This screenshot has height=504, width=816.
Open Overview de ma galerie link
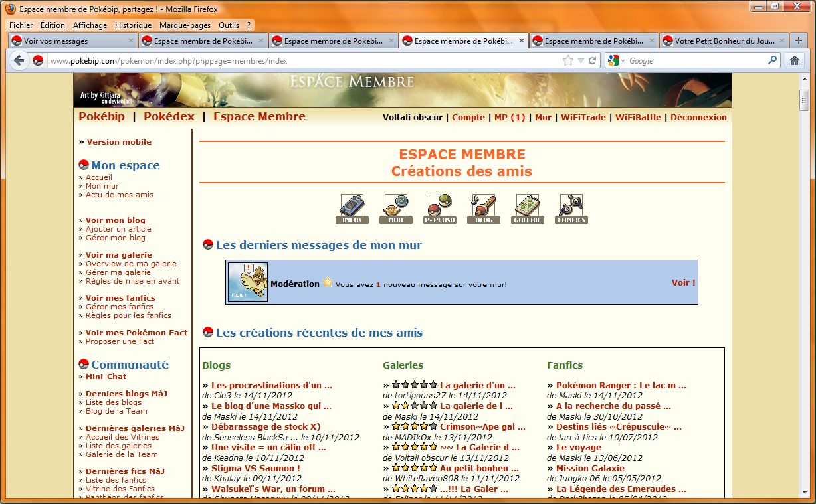coord(132,264)
